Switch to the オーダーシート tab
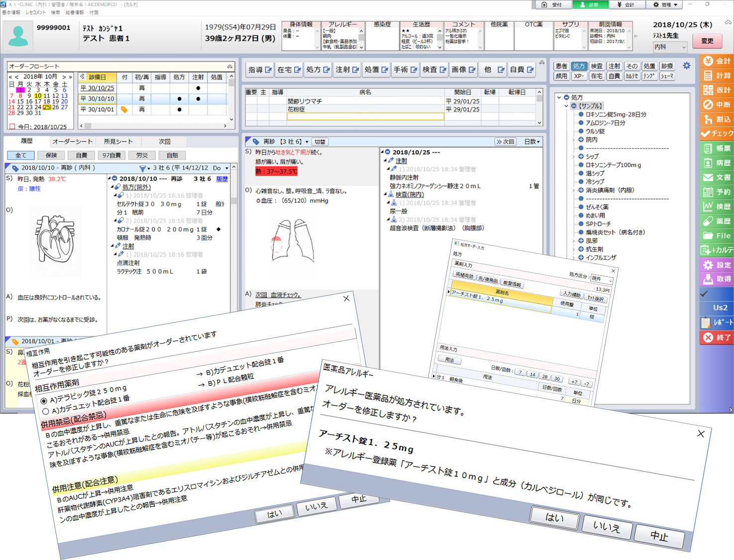Image resolution: width=734 pixels, height=560 pixels. 73,141
